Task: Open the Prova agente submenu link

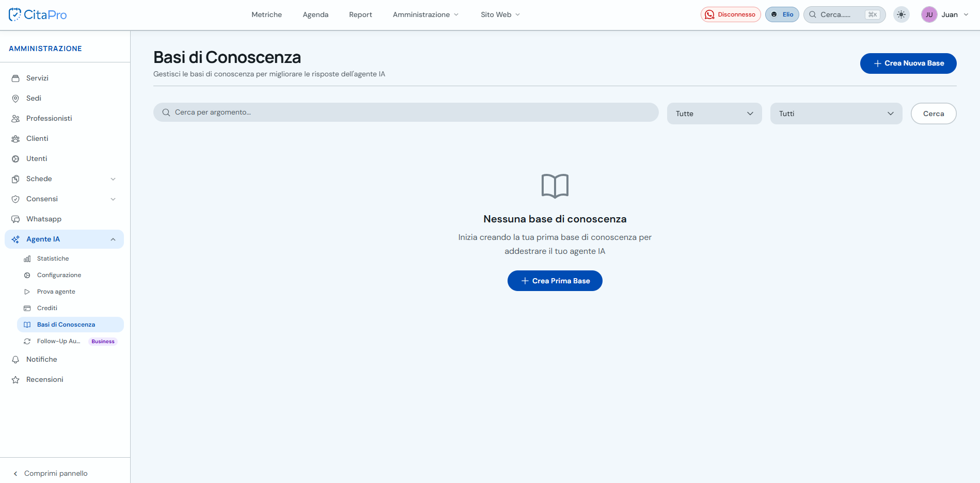Action: 70,292
